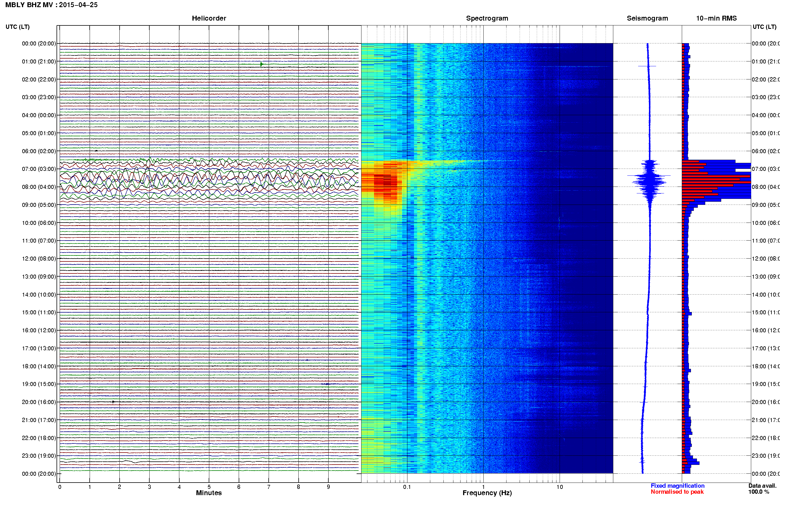Click the 0.1 frequency tick label

(407, 487)
